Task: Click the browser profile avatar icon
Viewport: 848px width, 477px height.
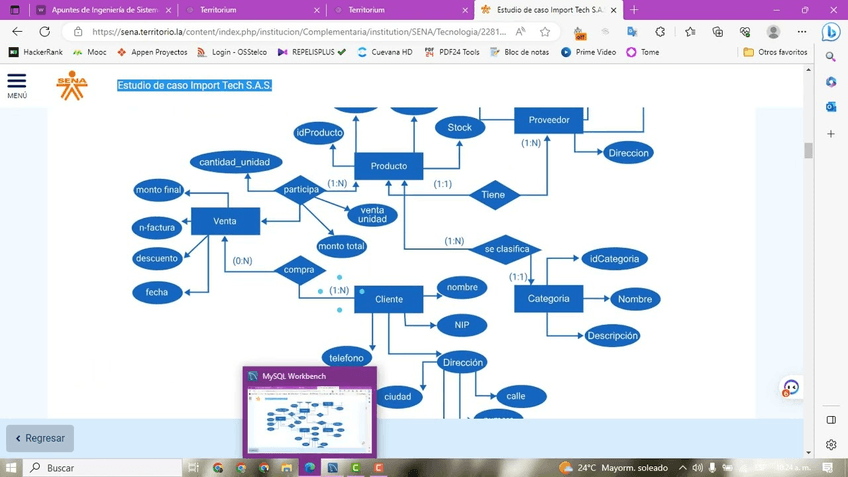Action: (773, 32)
